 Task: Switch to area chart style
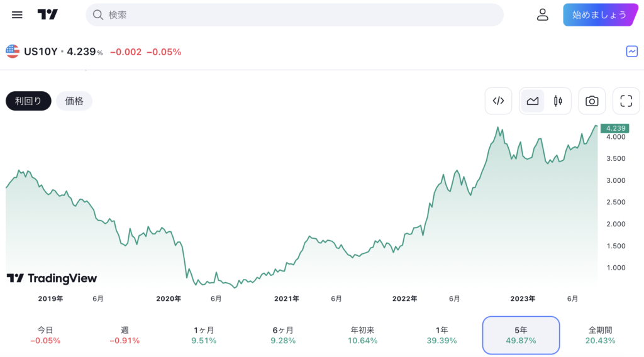533,101
